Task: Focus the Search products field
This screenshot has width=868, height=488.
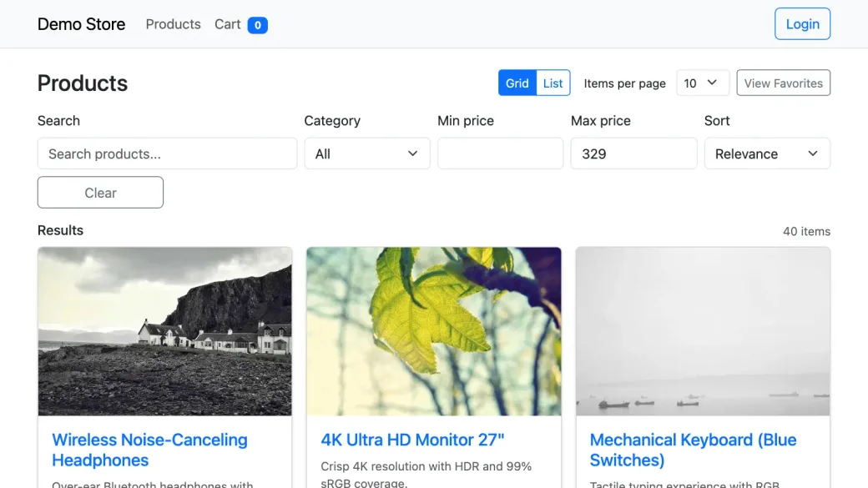Action: click(167, 153)
